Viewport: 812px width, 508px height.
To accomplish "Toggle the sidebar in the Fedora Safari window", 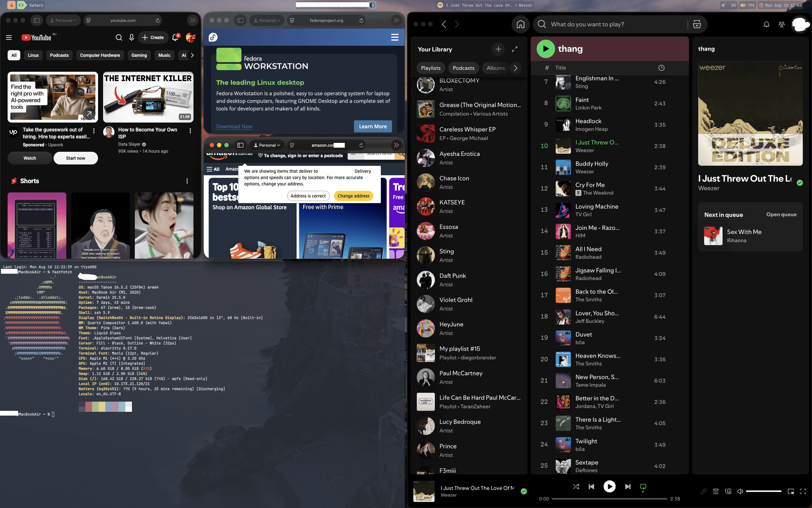I will 240,21.
